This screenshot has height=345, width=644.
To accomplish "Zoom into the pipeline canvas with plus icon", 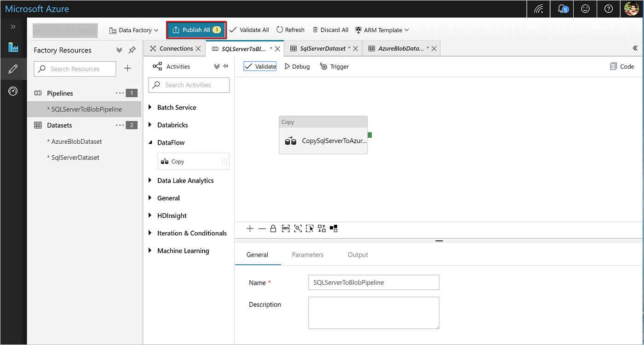I will pyautogui.click(x=250, y=228).
